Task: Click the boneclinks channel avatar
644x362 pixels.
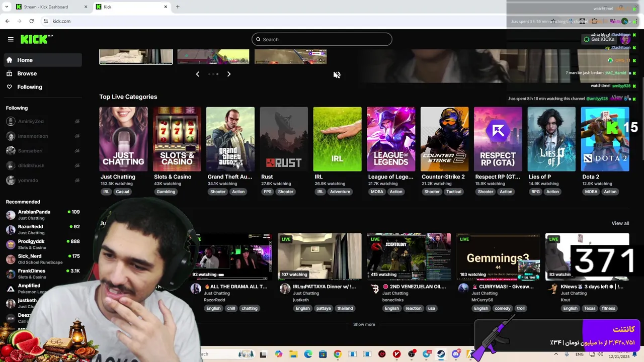Action: pyautogui.click(x=374, y=288)
